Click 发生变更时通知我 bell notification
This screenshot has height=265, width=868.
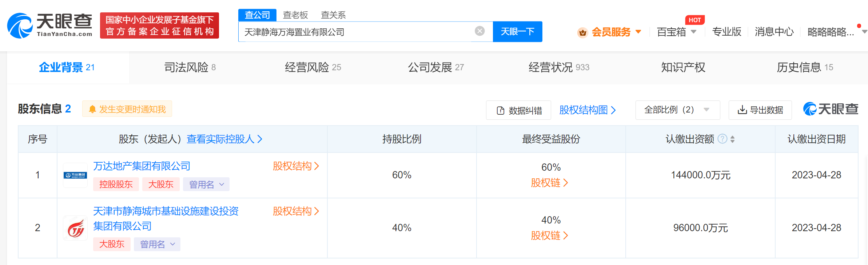coord(127,109)
